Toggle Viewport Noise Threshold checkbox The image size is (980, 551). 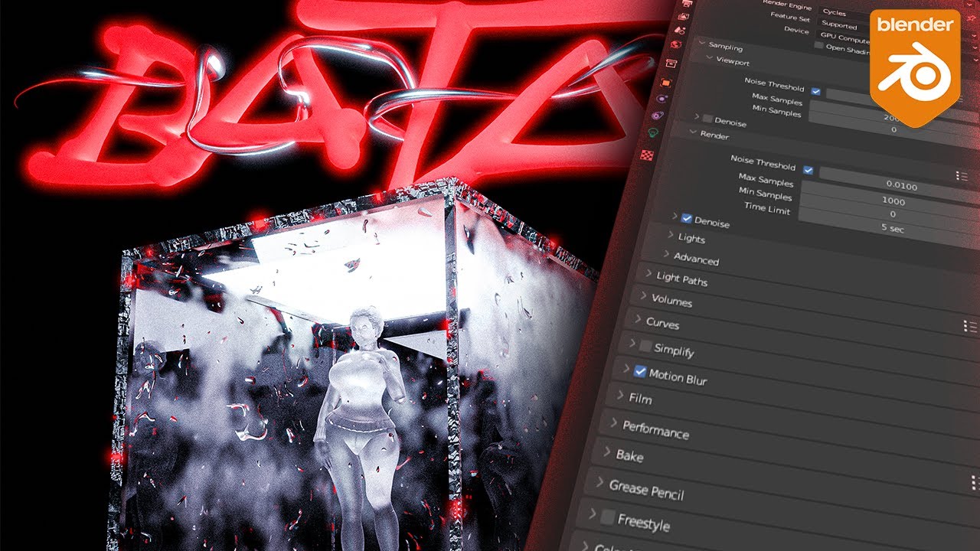click(815, 91)
